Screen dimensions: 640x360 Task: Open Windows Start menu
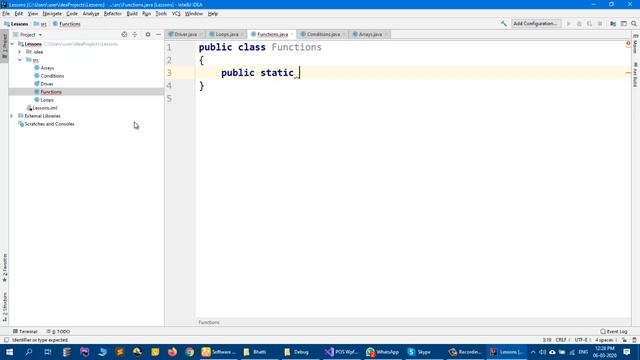(x=9, y=352)
